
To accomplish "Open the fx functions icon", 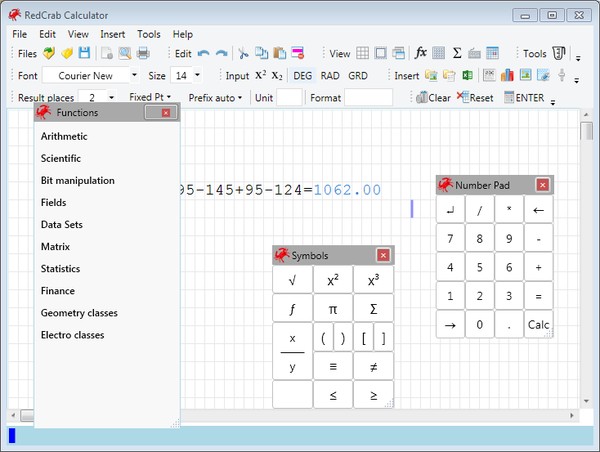I will click(421, 53).
